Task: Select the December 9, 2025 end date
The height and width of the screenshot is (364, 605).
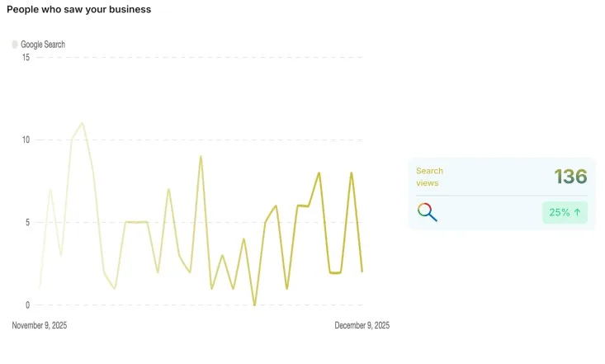Action: (362, 325)
